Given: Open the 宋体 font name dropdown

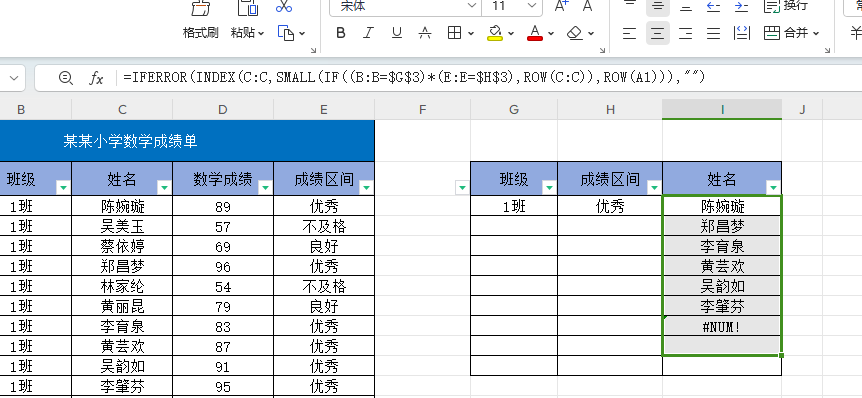Looking at the screenshot, I should tap(472, 6).
